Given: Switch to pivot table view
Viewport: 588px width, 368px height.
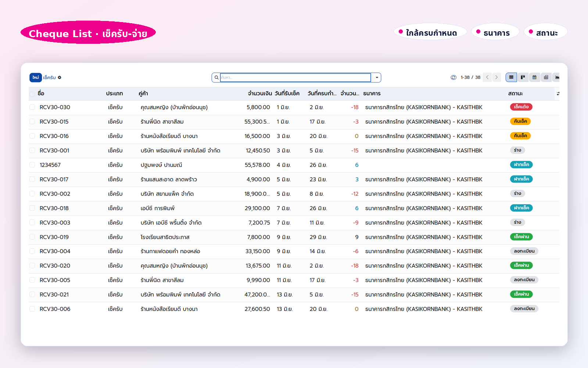Looking at the screenshot, I should (x=546, y=77).
